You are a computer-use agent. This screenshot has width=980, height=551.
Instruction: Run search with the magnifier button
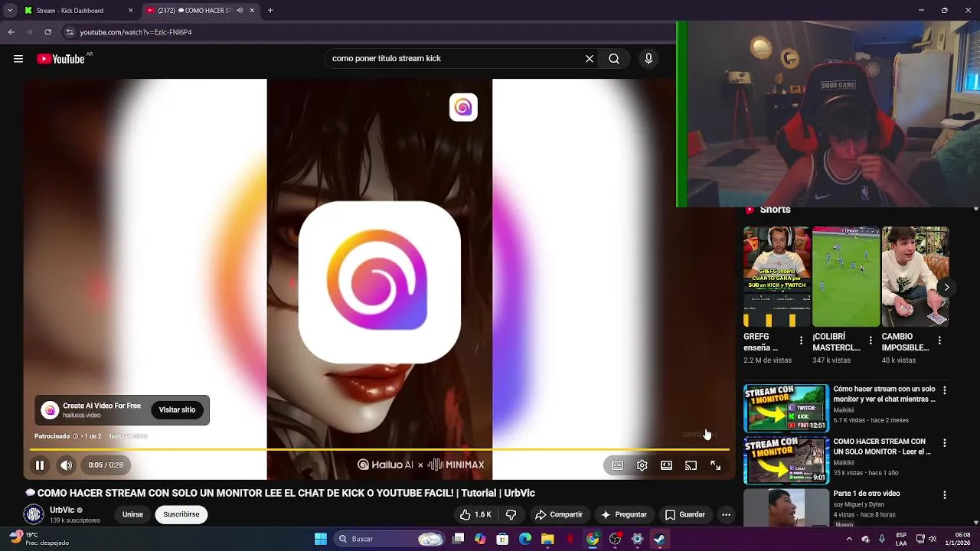point(614,59)
